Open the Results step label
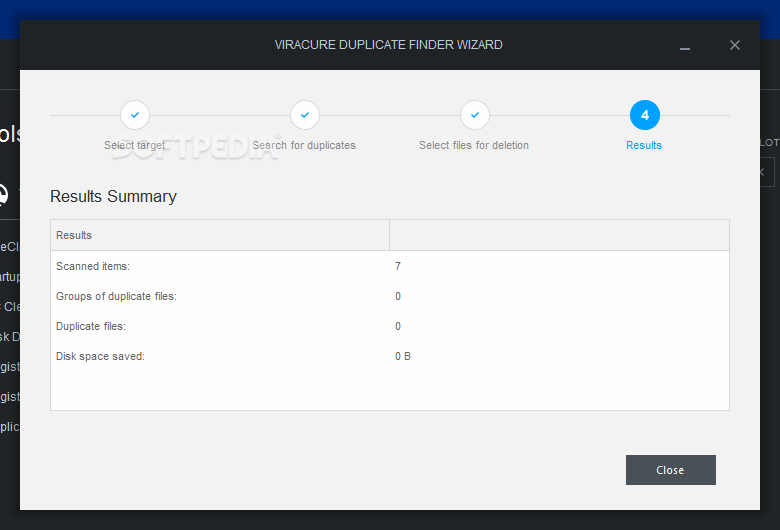780x530 pixels. 644,145
